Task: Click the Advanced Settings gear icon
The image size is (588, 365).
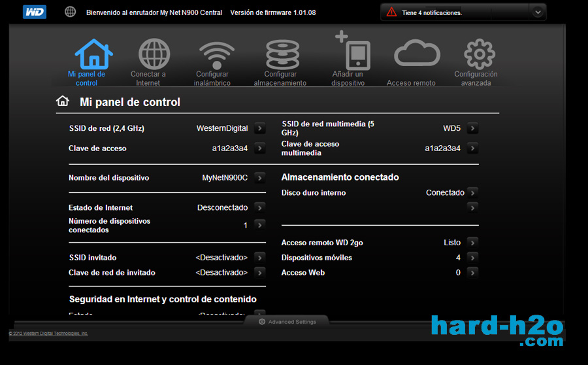Action: click(x=262, y=321)
